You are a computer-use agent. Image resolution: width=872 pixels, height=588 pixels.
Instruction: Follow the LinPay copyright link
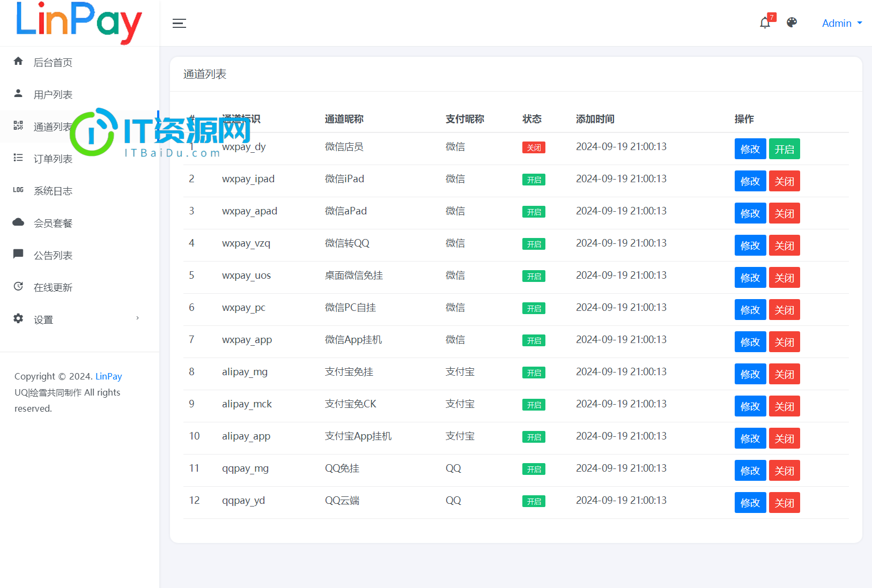pyautogui.click(x=109, y=376)
